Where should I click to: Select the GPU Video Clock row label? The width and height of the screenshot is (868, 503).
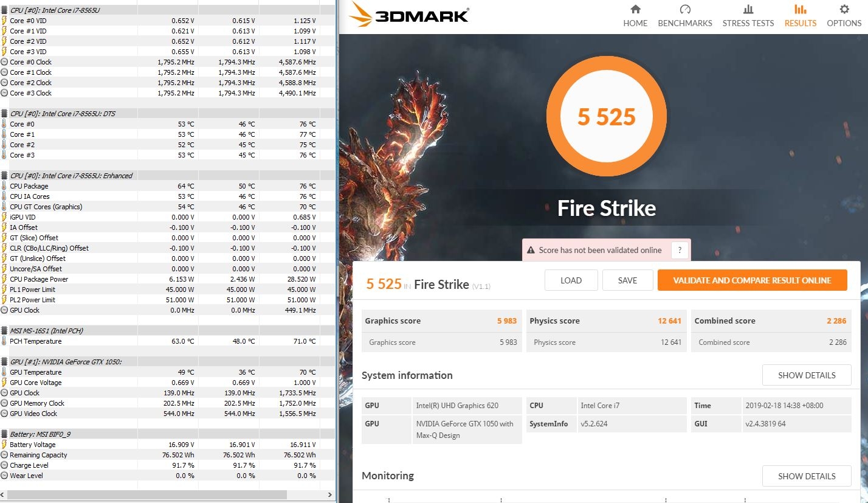[x=33, y=414]
